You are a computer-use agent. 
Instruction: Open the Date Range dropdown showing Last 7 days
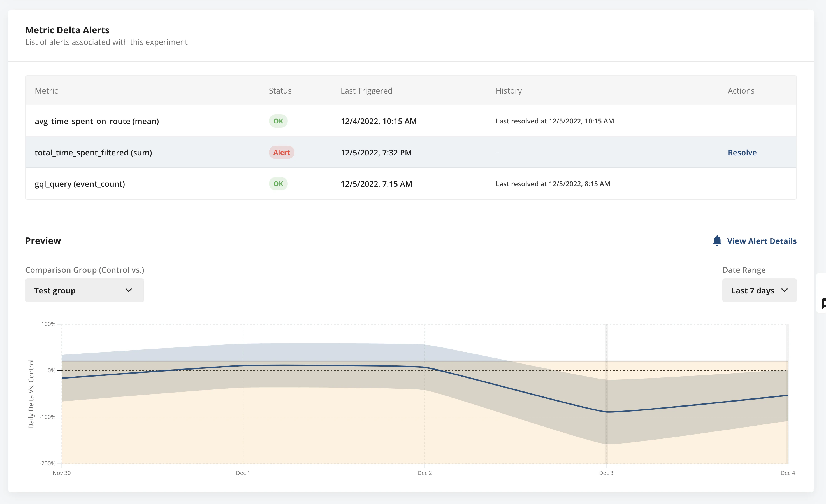[x=759, y=290]
